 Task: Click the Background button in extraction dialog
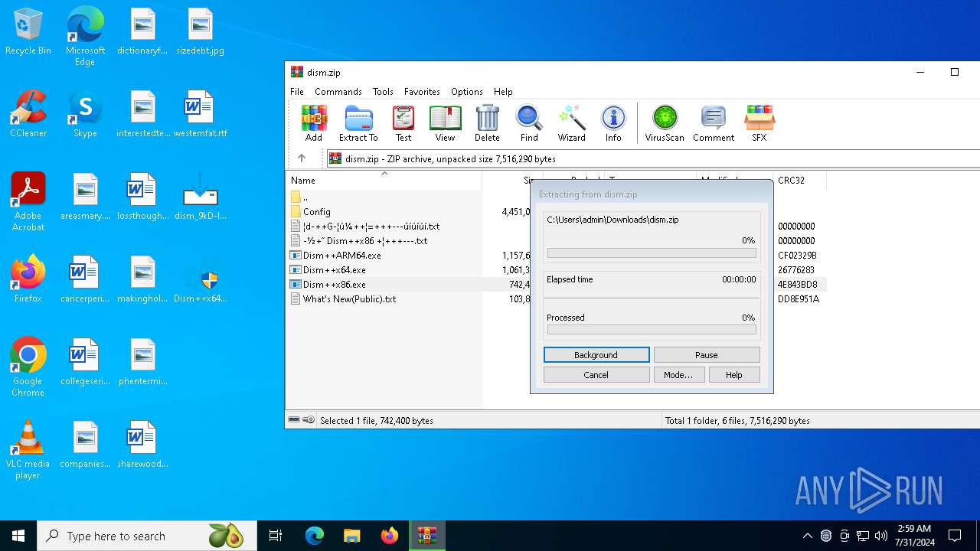596,355
